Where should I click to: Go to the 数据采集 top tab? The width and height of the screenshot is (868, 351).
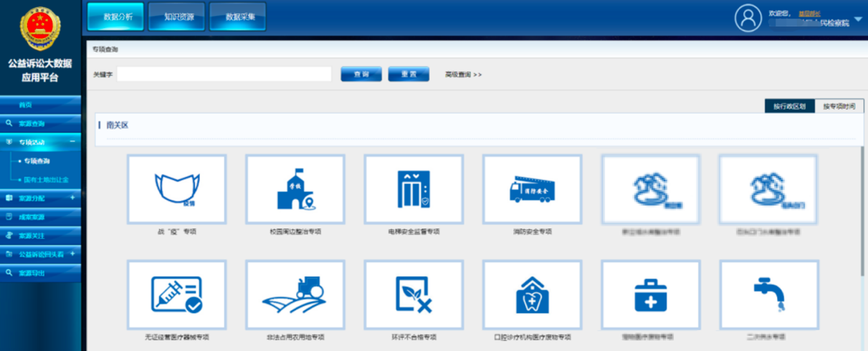point(237,16)
